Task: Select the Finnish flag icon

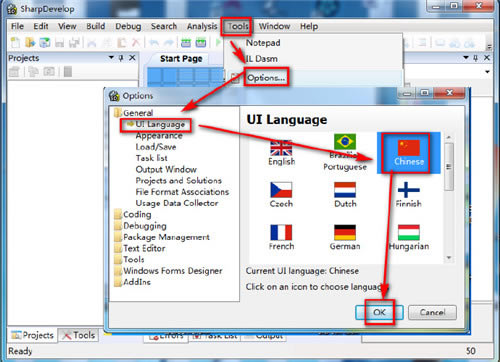Action: (409, 190)
